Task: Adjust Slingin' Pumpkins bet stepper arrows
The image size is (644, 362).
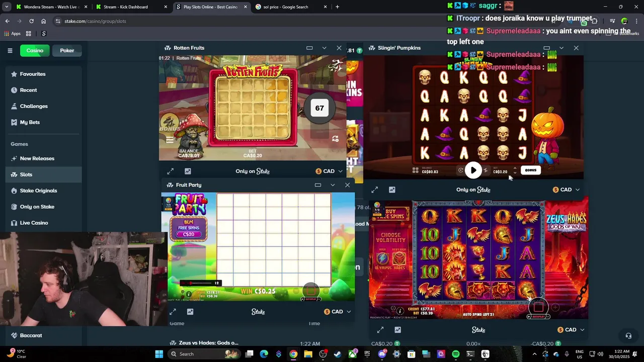Action: 515,171
